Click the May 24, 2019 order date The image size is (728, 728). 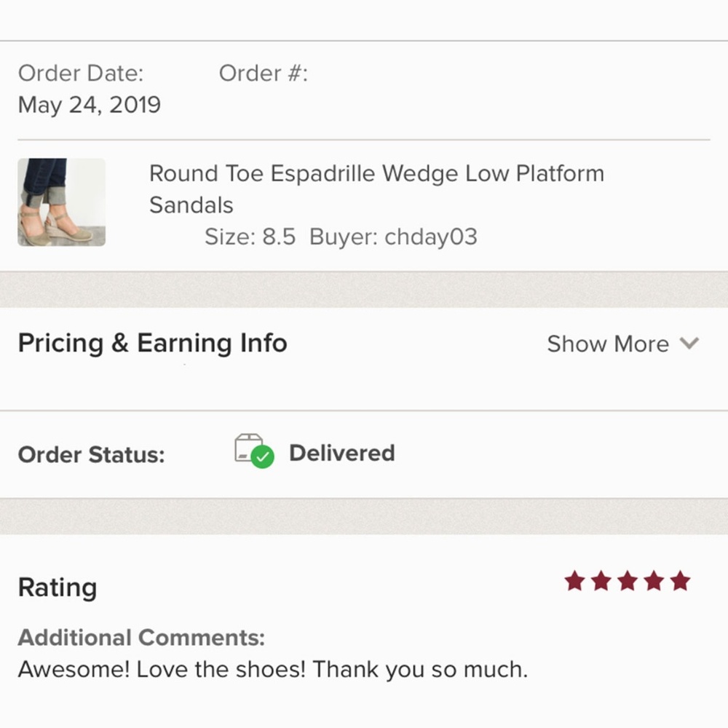[89, 105]
